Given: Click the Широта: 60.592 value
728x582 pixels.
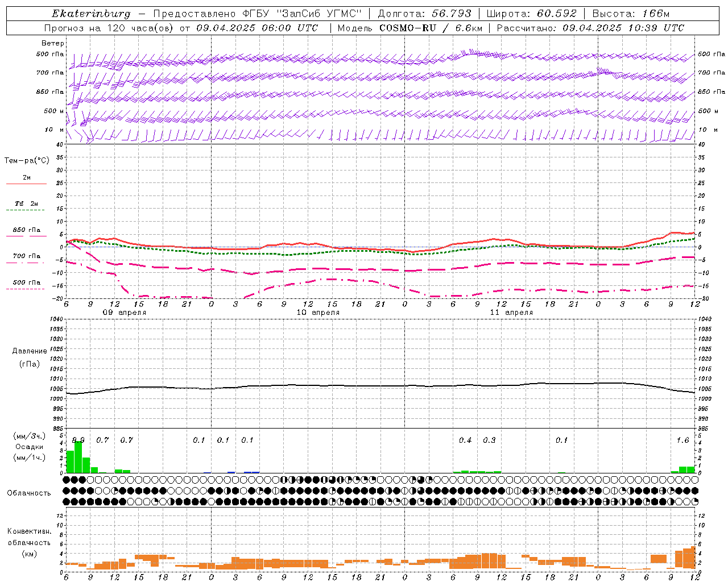Looking at the screenshot, I should [531, 14].
